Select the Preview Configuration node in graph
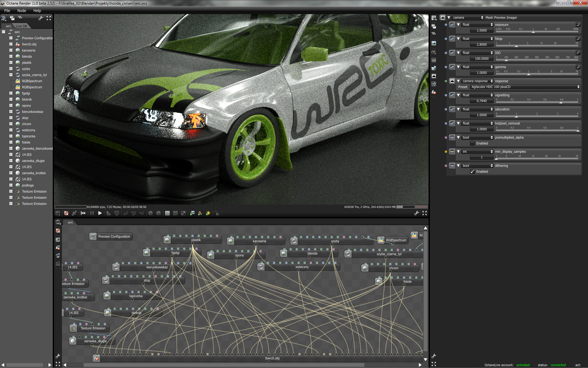Image resolution: width=588 pixels, height=368 pixels. 111,236
